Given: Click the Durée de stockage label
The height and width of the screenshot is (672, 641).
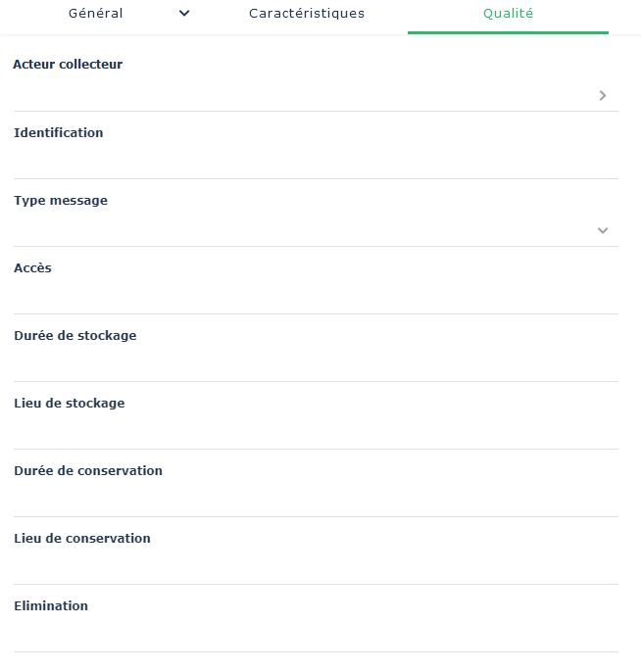Looking at the screenshot, I should click(75, 336).
